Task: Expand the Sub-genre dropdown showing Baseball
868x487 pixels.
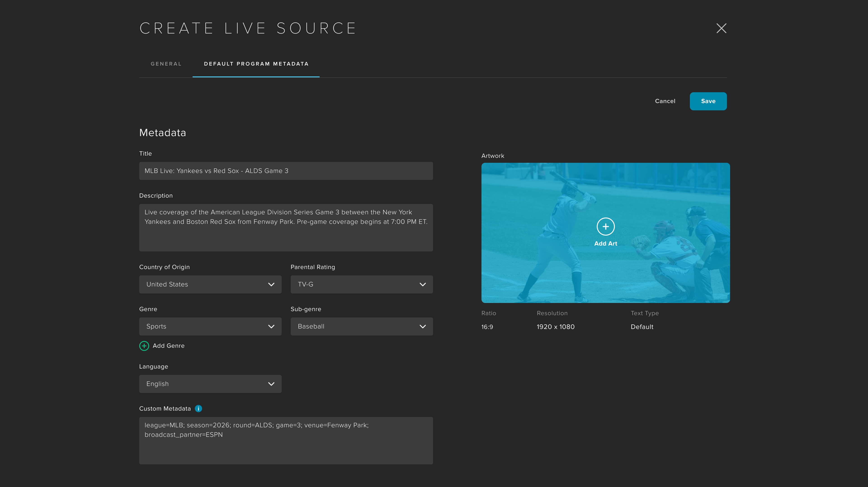Action: tap(362, 326)
